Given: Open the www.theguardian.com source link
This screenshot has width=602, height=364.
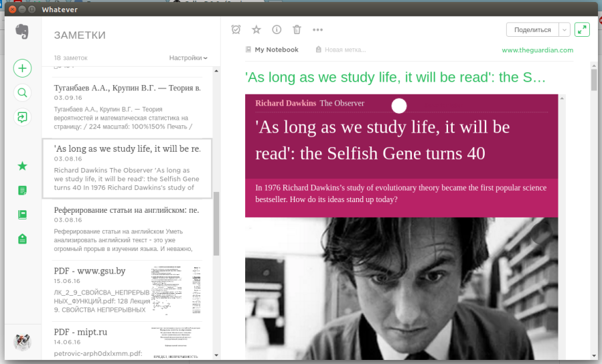Looking at the screenshot, I should tap(537, 50).
